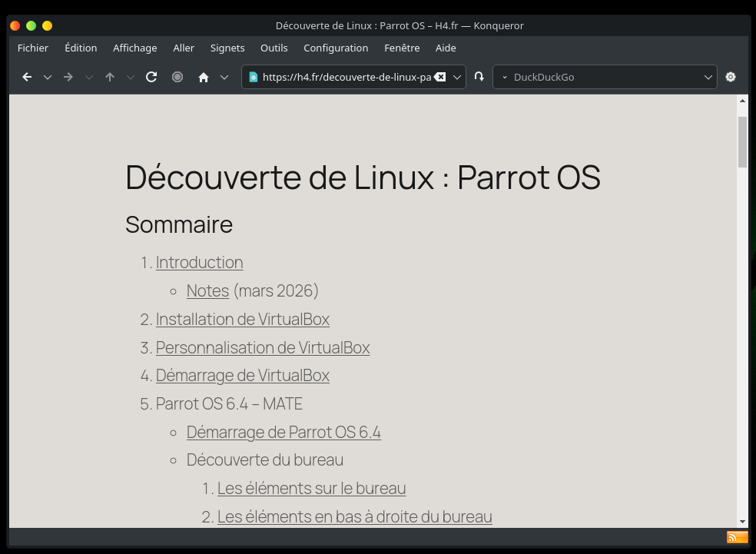Go to the Home page

click(204, 77)
